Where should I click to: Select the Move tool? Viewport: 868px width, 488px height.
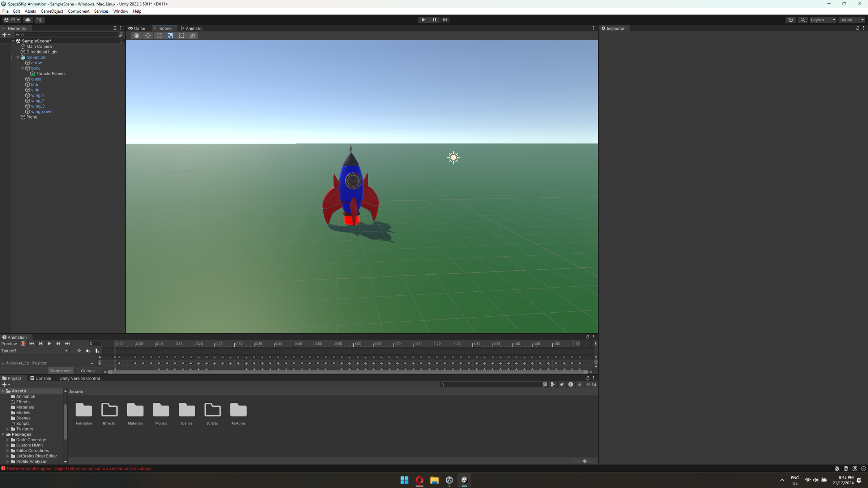(148, 35)
